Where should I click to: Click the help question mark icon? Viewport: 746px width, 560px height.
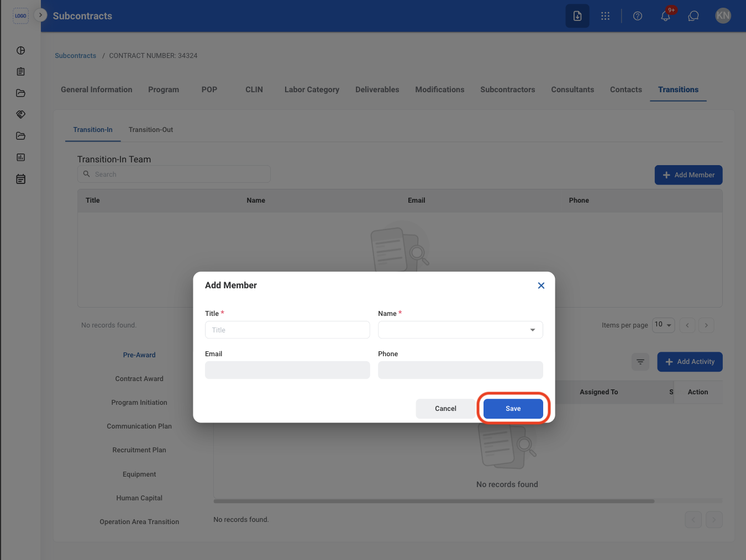(x=638, y=16)
